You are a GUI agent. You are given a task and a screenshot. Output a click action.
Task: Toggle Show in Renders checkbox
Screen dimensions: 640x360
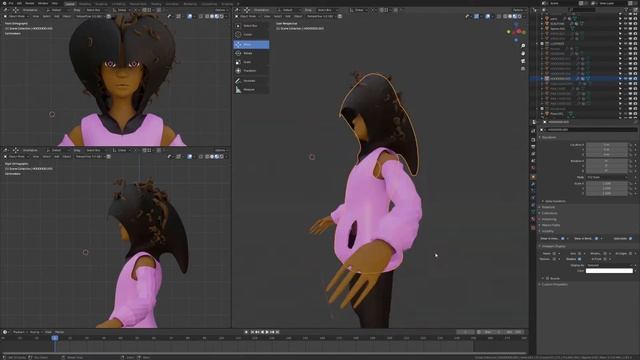tap(596, 238)
